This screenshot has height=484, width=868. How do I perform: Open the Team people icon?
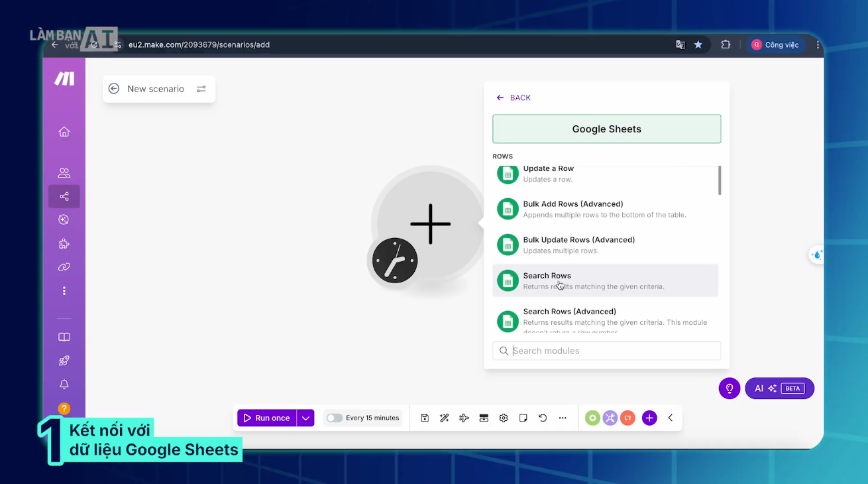tap(64, 173)
